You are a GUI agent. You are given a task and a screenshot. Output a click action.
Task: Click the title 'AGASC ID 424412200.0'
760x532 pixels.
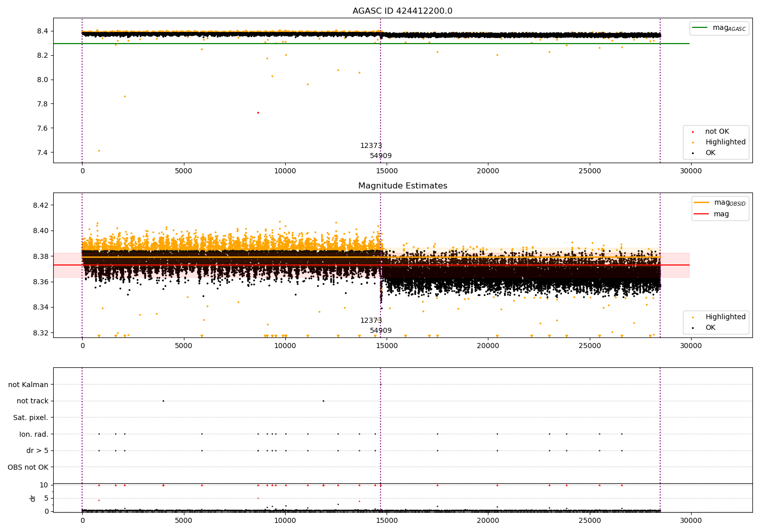click(402, 11)
